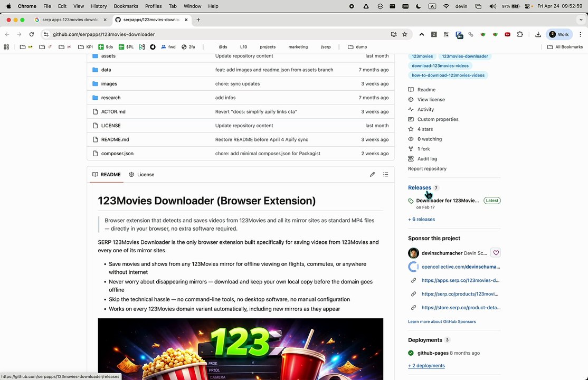Click the sponsor heart button for devinschumacher
Screen dimensions: 588x380
pos(496,253)
